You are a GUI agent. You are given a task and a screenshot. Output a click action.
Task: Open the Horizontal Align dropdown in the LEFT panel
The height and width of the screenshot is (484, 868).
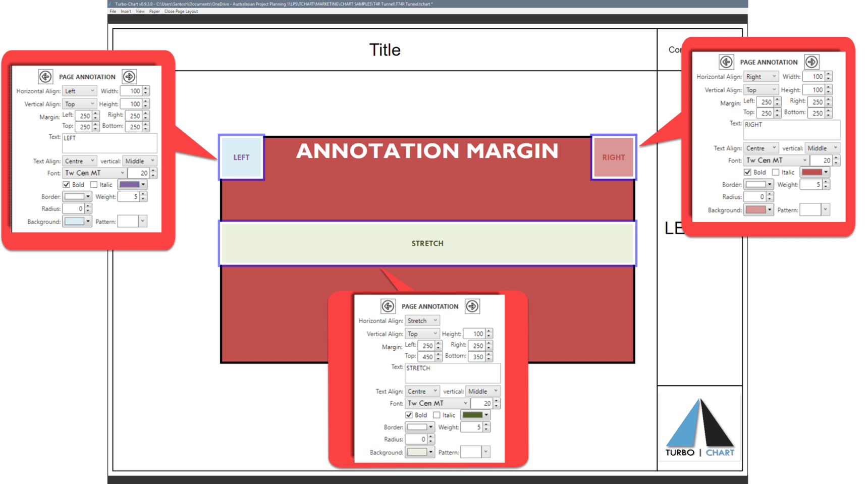click(79, 91)
